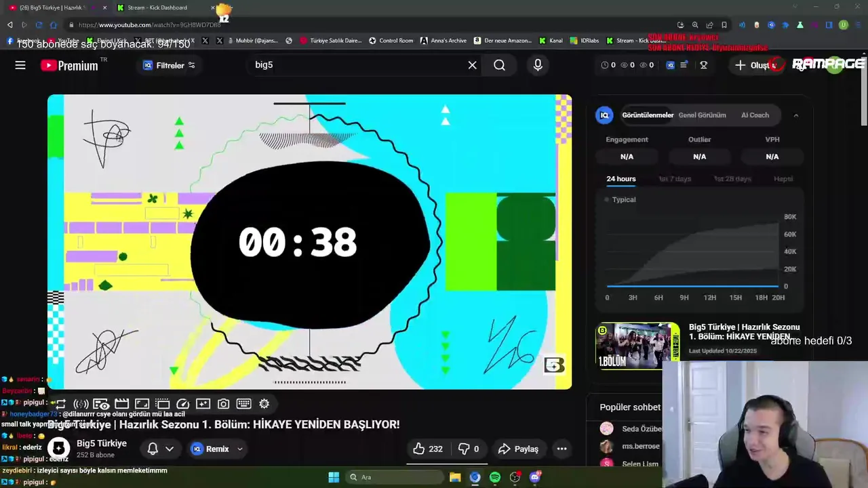The image size is (868, 488).
Task: Expand the subscription notification dropdown arrow
Action: 170,449
